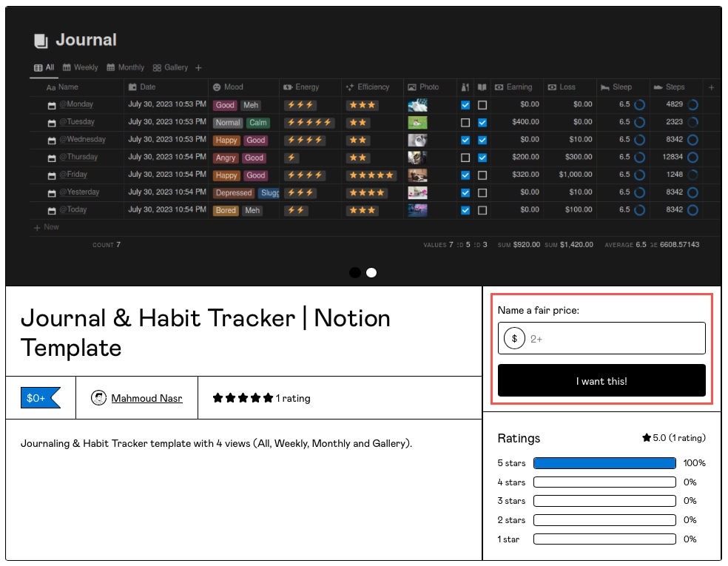Click the $1,000.00 loss cell on Friday
Image resolution: width=728 pixels, height=566 pixels.
coord(576,175)
